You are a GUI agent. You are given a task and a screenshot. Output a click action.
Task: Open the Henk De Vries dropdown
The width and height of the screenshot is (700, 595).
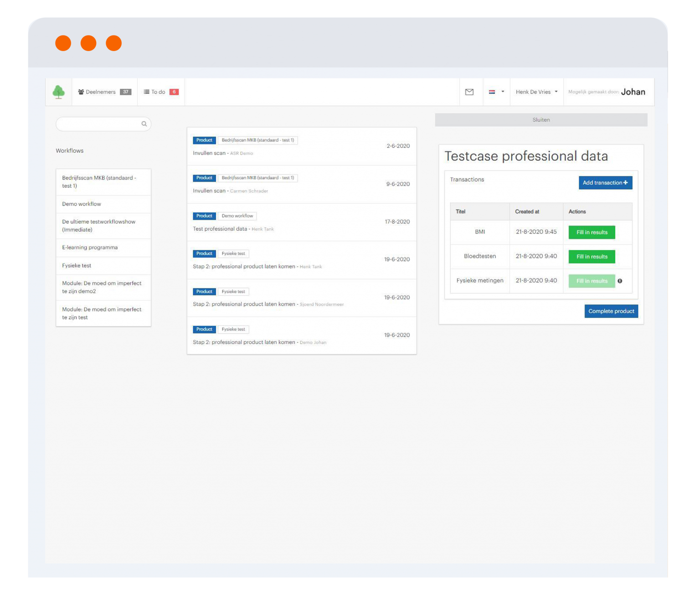click(535, 92)
